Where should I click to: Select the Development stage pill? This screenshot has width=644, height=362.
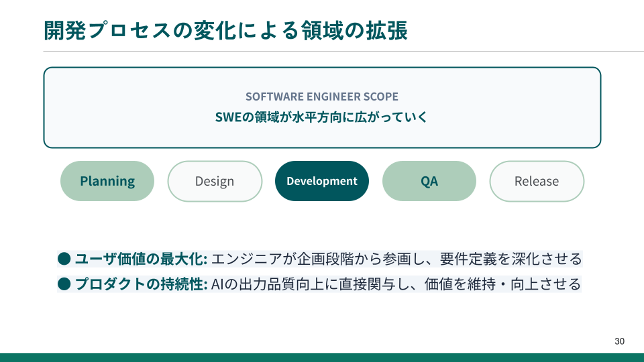pyautogui.click(x=322, y=181)
